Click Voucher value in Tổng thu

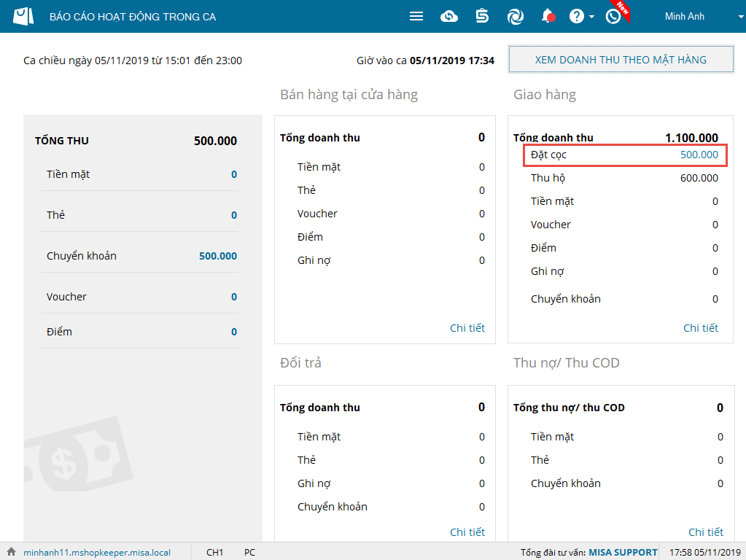point(233,297)
